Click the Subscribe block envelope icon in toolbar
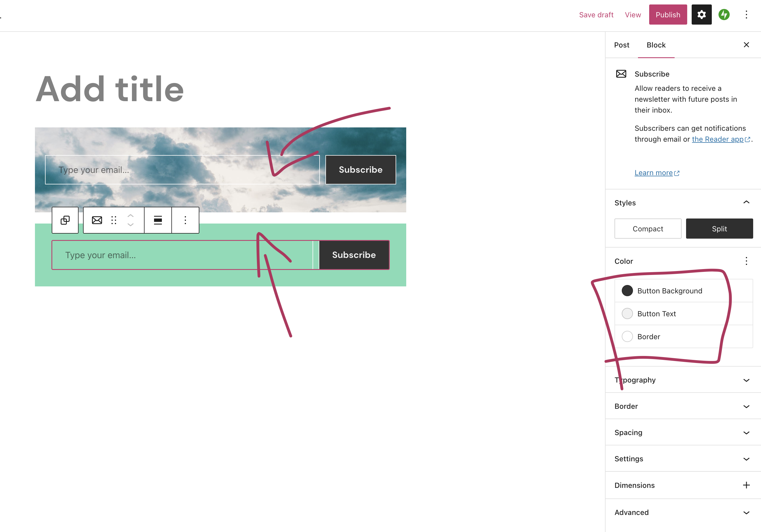The height and width of the screenshot is (532, 761). click(96, 220)
